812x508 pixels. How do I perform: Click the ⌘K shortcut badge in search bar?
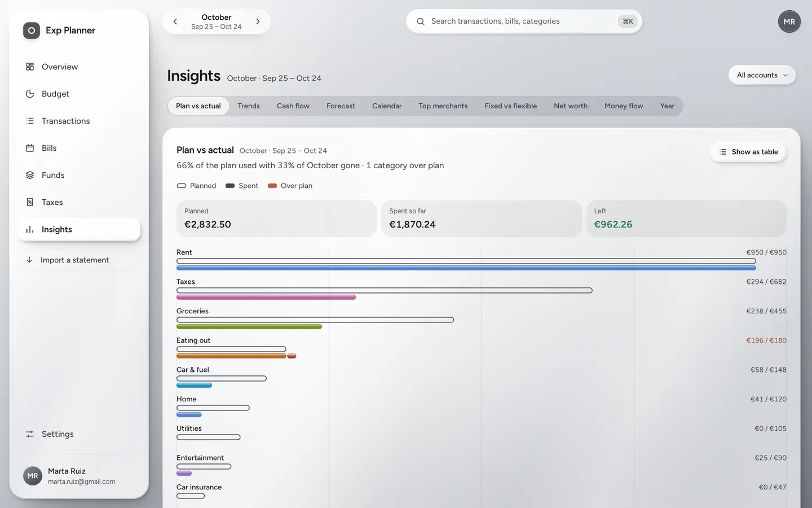point(628,21)
